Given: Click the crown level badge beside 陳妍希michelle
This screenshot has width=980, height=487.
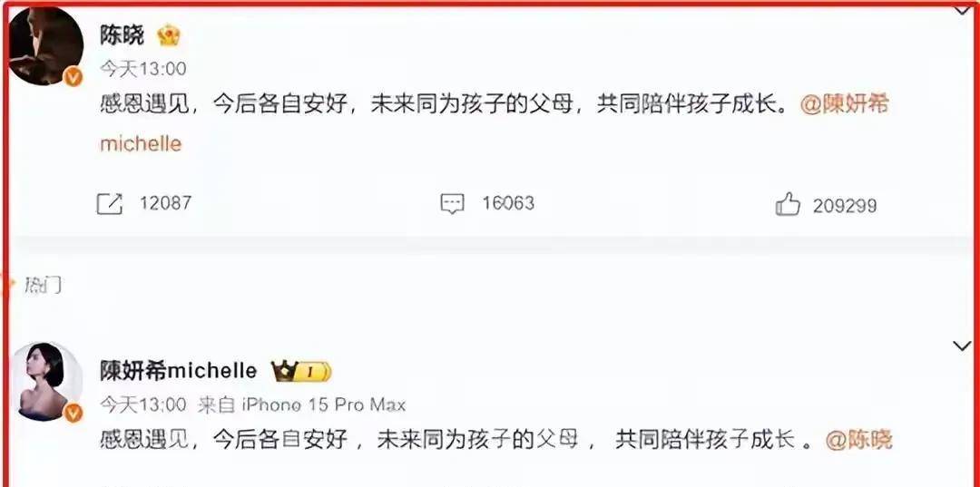Looking at the screenshot, I should [301, 372].
